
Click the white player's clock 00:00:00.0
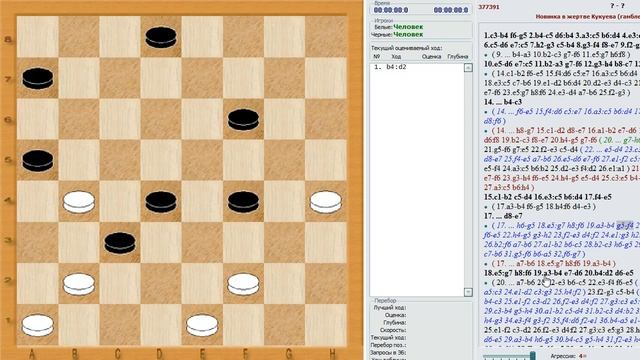(x=391, y=10)
